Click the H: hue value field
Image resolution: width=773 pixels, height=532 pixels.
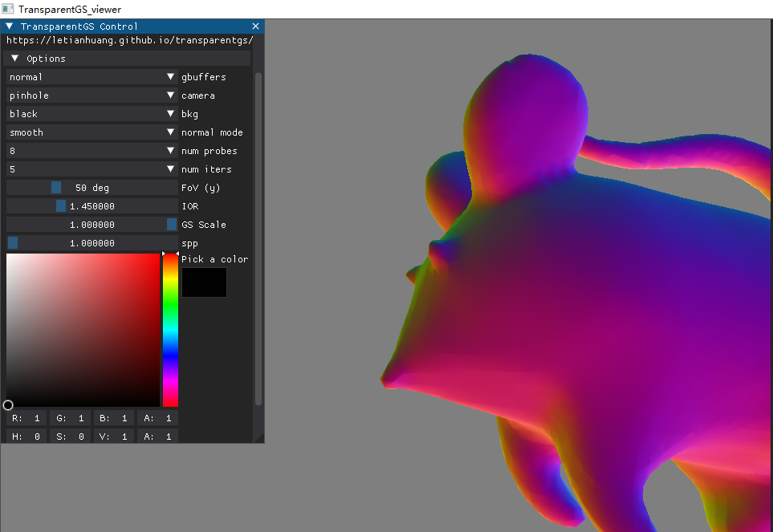point(26,437)
